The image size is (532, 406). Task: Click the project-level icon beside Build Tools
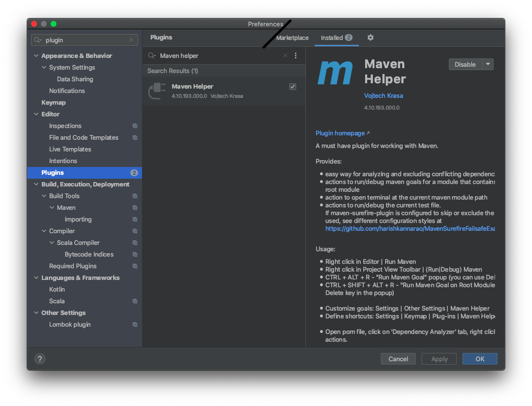point(135,196)
